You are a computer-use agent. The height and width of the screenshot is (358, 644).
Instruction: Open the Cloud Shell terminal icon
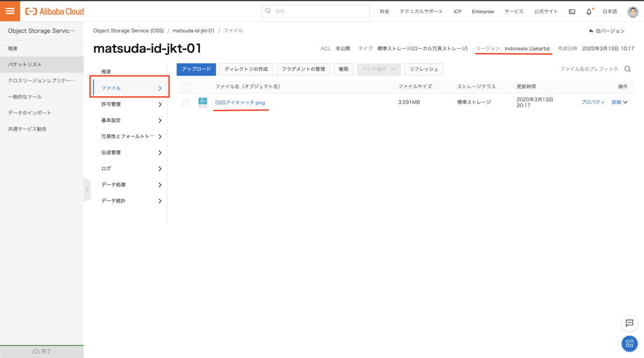point(572,12)
